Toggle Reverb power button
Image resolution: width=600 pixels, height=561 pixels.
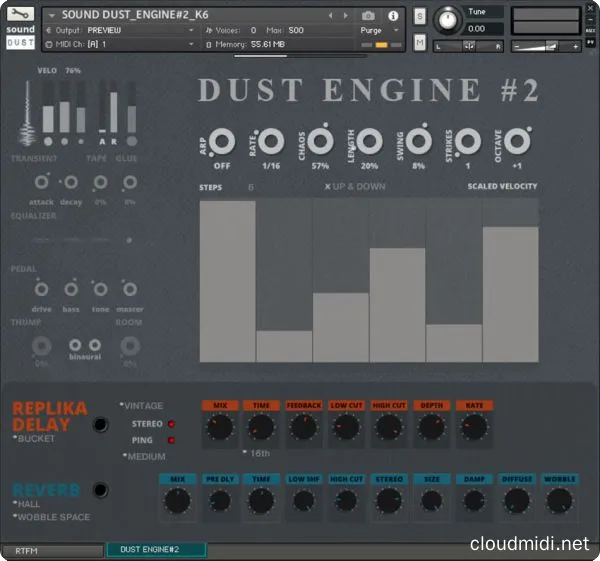pyautogui.click(x=100, y=490)
